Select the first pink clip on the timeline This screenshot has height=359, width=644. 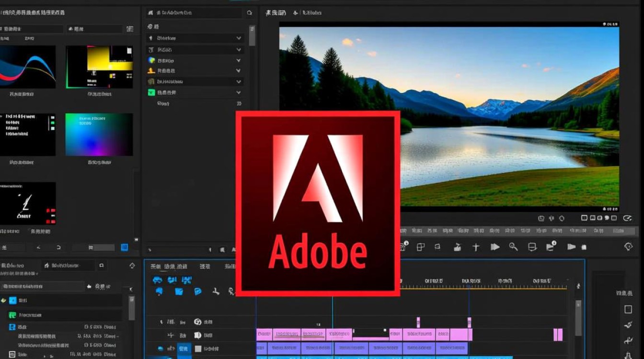pos(264,334)
